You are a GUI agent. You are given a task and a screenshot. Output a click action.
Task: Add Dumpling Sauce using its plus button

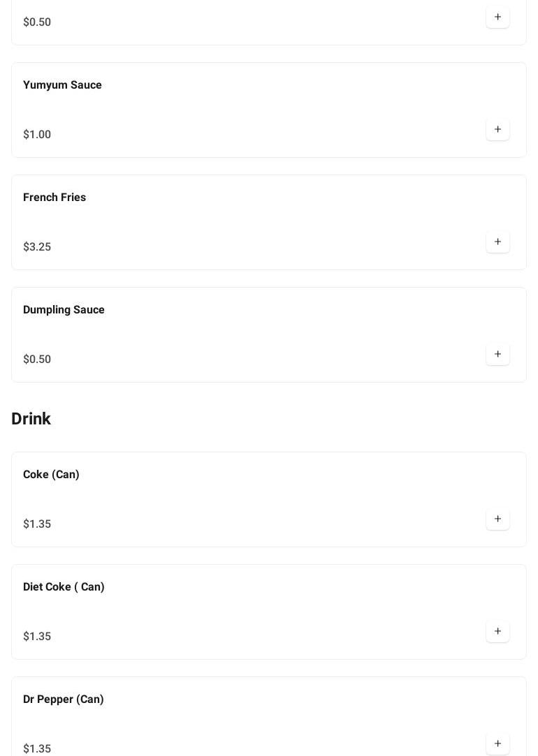[x=497, y=355]
